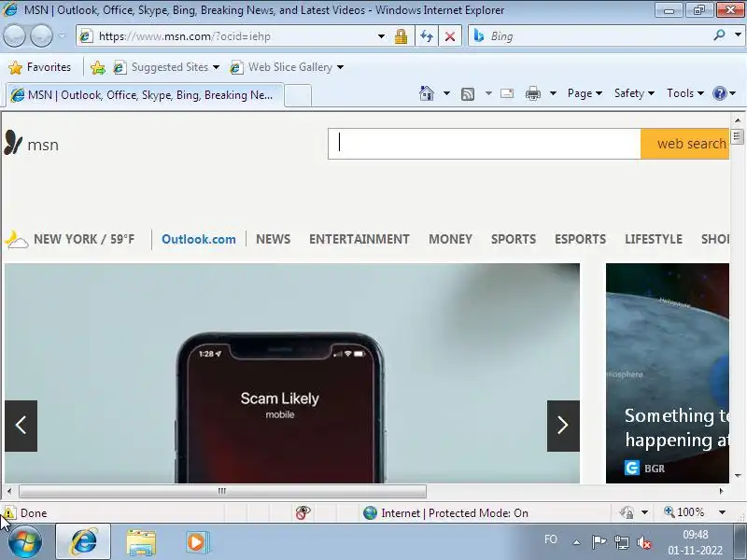Select SPORTS navigation item
This screenshot has height=560, width=747.
point(514,239)
